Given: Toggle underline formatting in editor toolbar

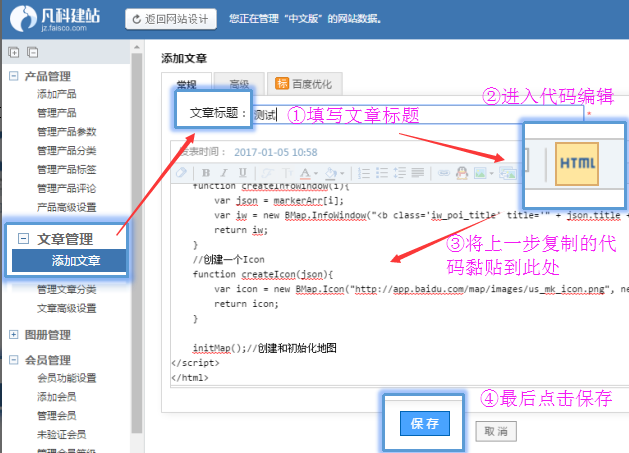Looking at the screenshot, I should click(x=243, y=173).
